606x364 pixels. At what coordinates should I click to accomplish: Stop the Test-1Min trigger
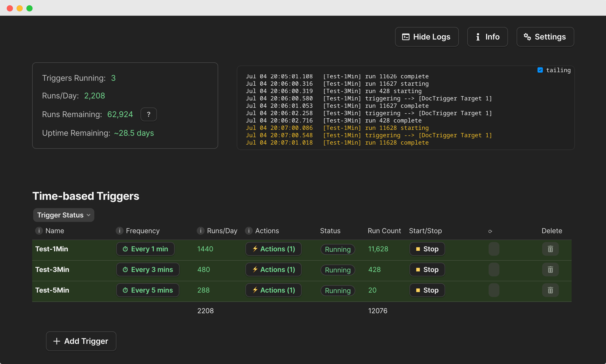coord(427,249)
